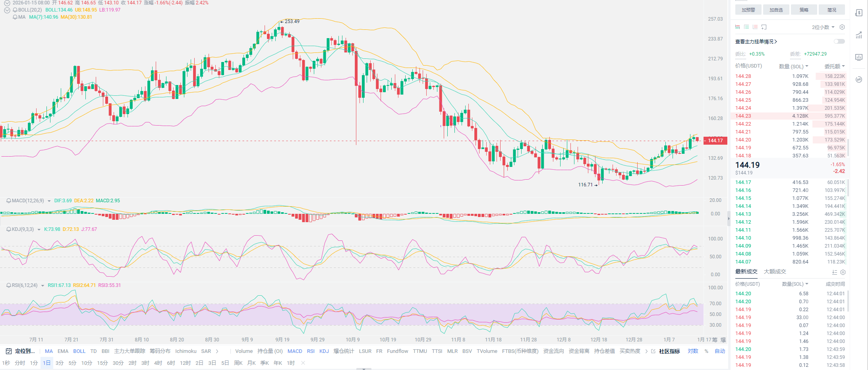Open latest trades settings hexagon icon
Screen dimensions: 868x370
click(x=843, y=272)
